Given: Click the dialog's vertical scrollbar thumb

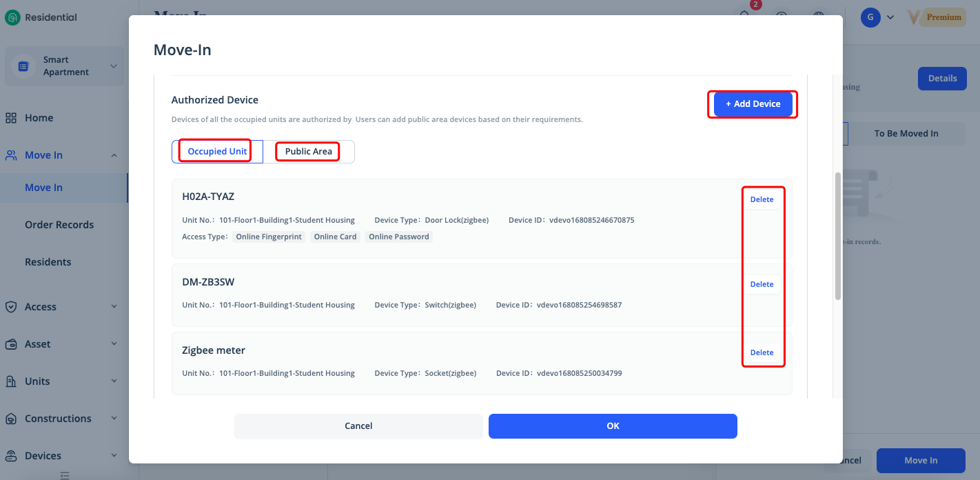Looking at the screenshot, I should pos(838,234).
